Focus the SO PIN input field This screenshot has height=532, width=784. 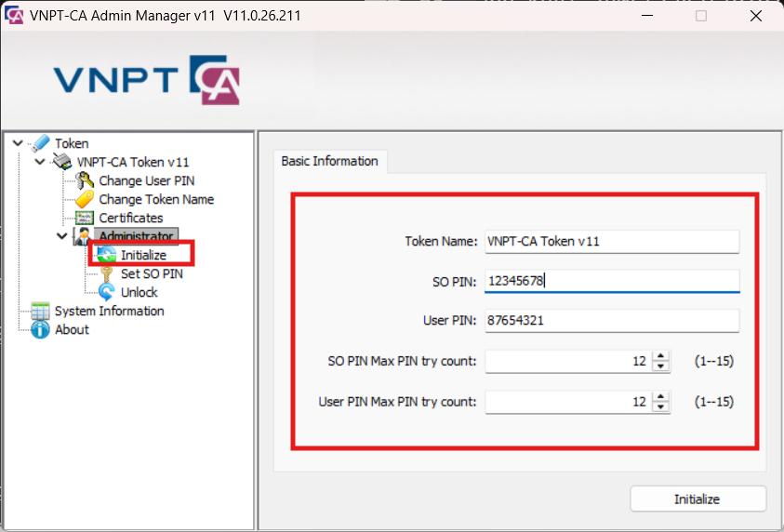click(x=612, y=281)
